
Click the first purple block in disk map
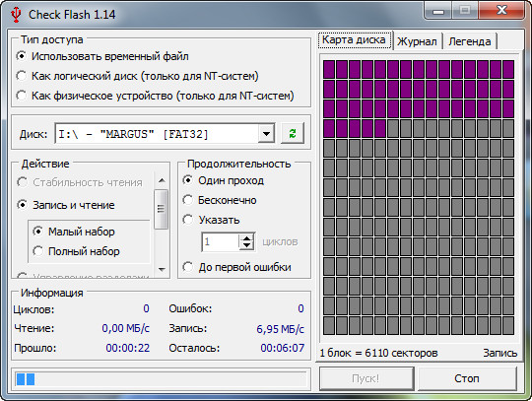point(329,70)
